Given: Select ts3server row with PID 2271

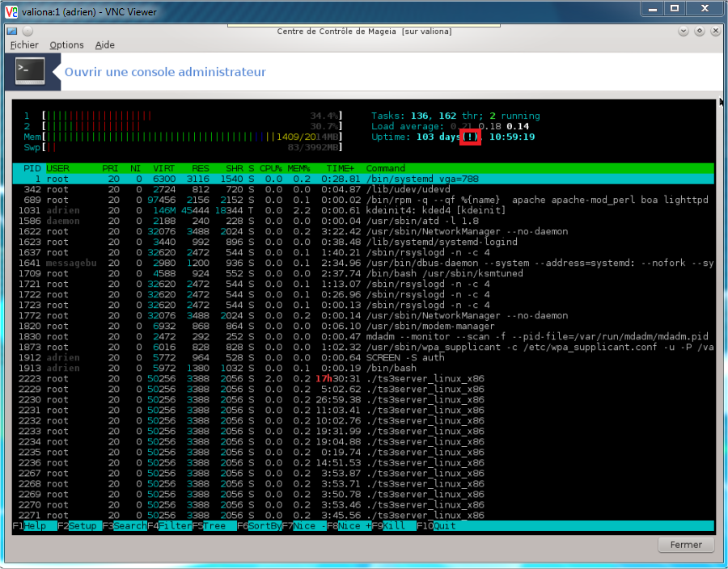Looking at the screenshot, I should [363, 515].
